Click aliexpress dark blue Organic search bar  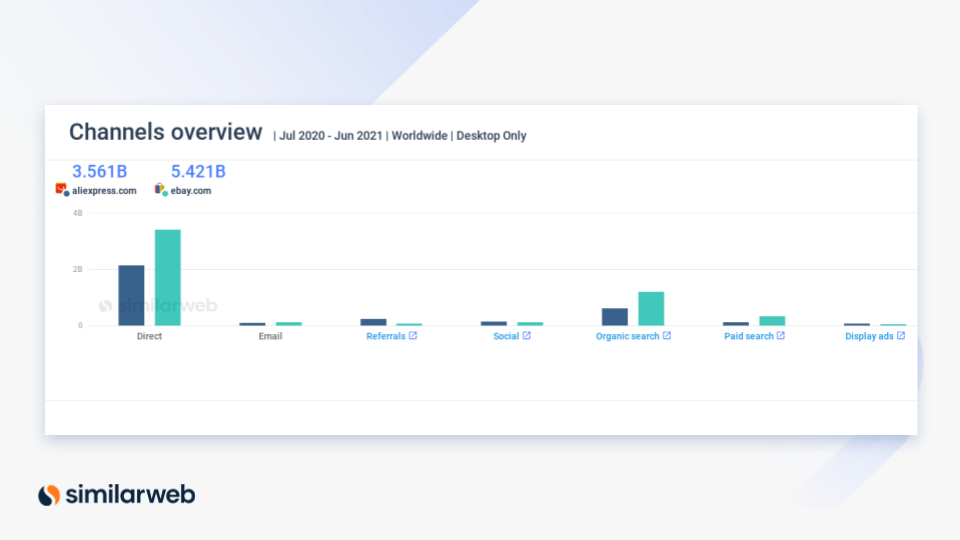pos(615,317)
